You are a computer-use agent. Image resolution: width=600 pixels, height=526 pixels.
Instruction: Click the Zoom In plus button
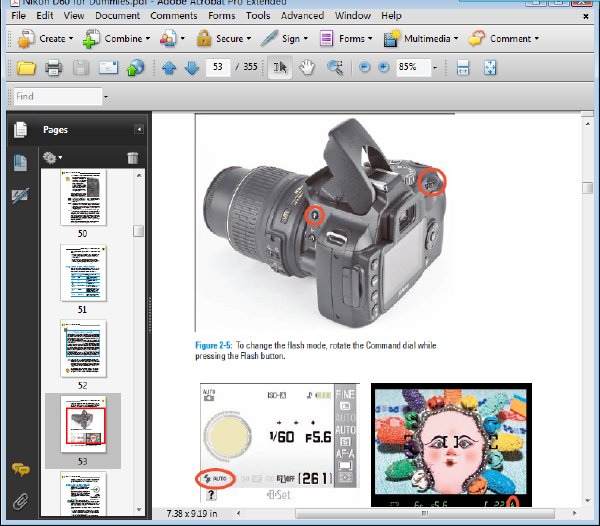click(383, 67)
